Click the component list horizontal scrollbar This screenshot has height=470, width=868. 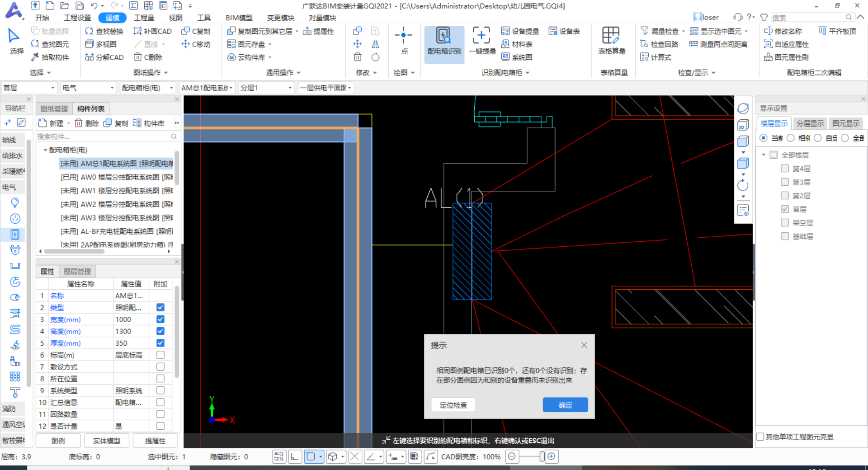tap(73, 251)
